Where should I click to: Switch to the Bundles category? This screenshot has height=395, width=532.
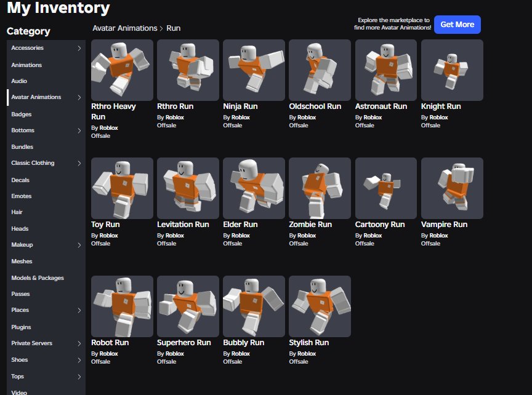pos(22,147)
